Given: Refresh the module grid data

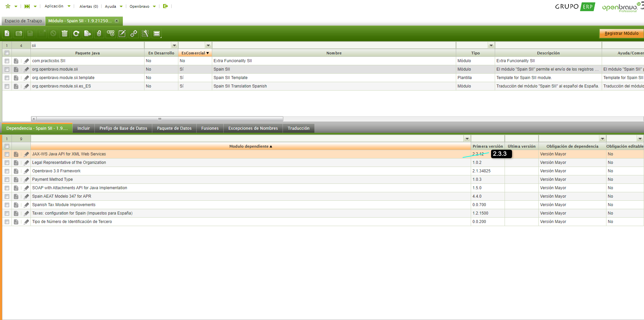Looking at the screenshot, I should tap(76, 33).
